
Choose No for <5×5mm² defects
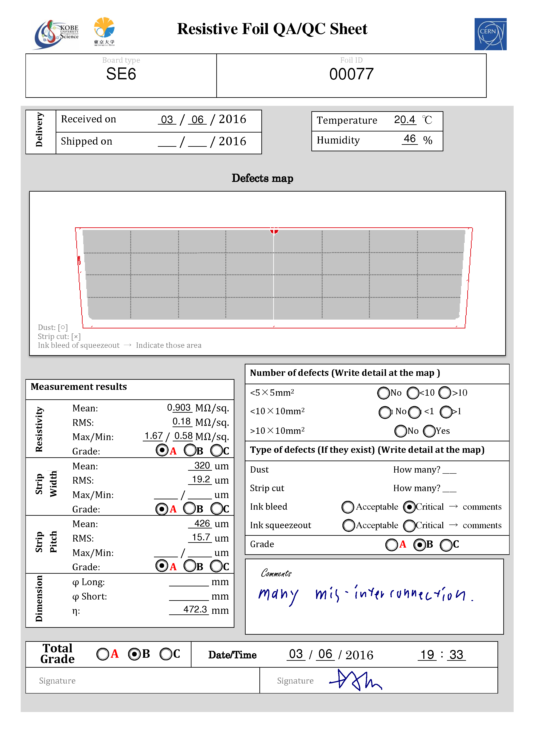(x=383, y=393)
